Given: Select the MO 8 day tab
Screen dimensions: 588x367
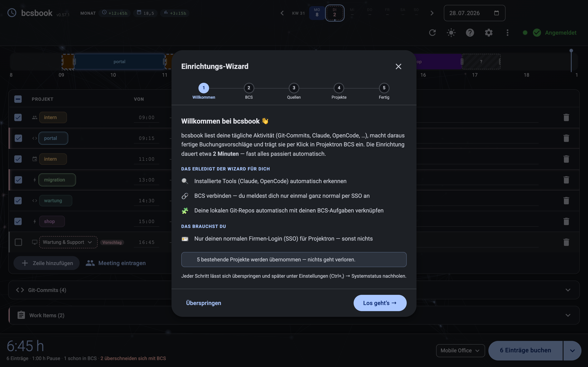Looking at the screenshot, I should [x=317, y=13].
